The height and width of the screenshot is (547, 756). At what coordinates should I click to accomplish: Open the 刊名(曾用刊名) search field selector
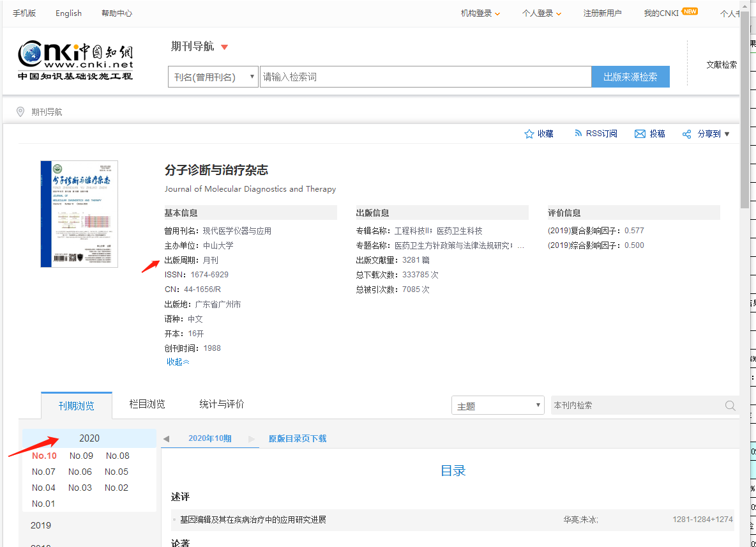(213, 77)
